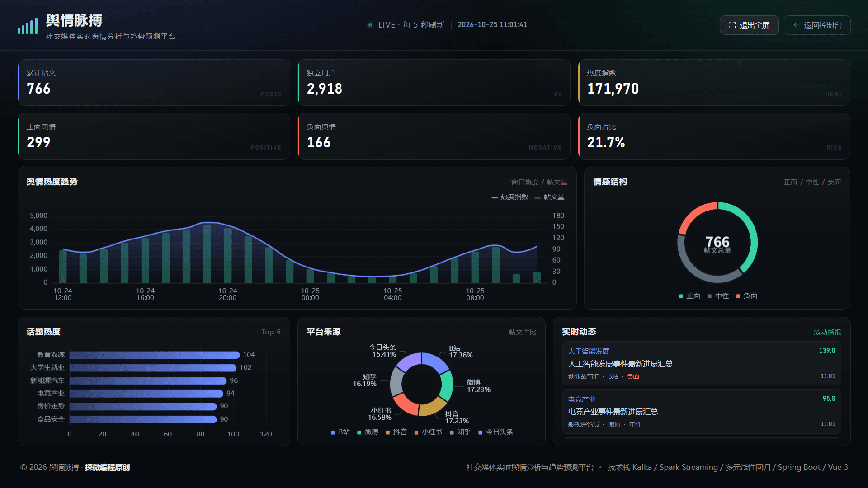Toggle 负面 legend in sentiment donut
The width and height of the screenshot is (868, 488).
tap(746, 296)
